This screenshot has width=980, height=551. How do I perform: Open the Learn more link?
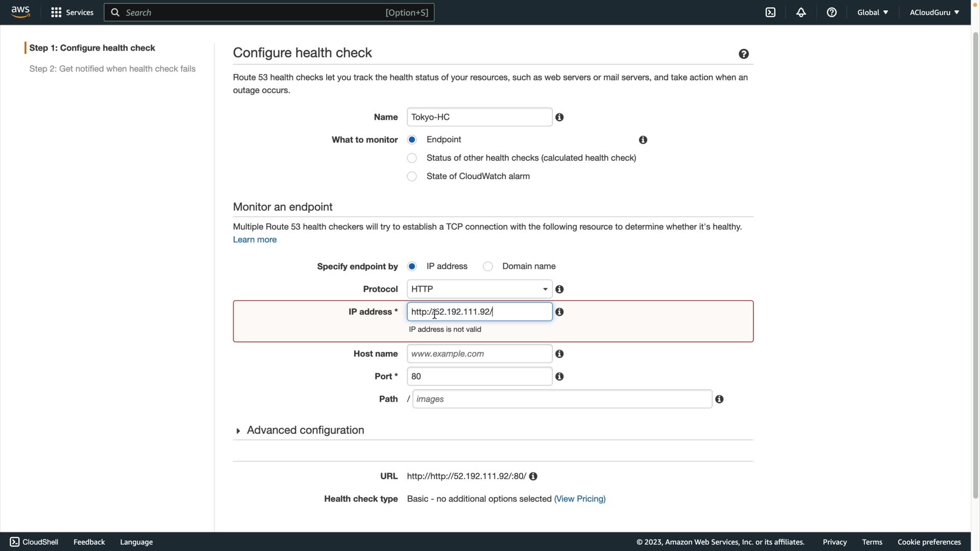[255, 240]
